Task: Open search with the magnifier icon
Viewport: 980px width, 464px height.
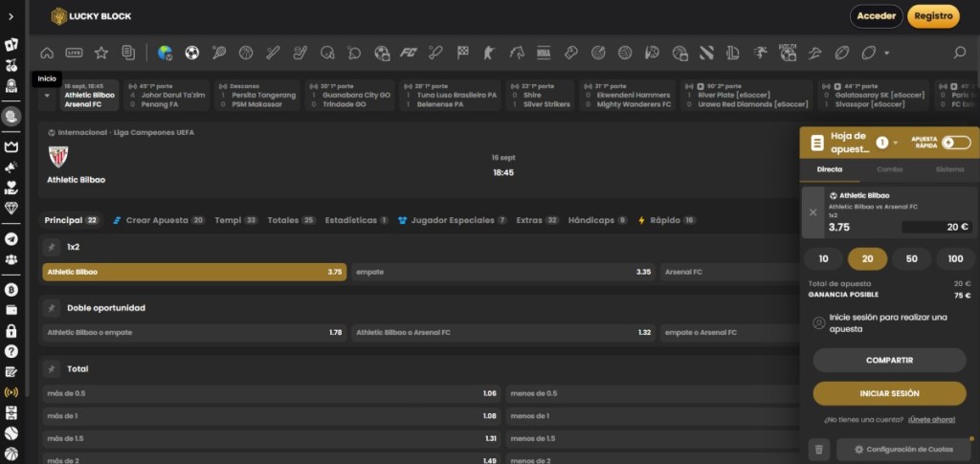Action: pyautogui.click(x=960, y=53)
